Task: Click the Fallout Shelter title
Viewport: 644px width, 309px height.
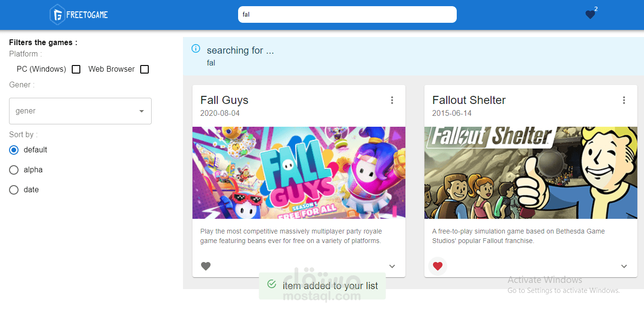Action: tap(469, 100)
